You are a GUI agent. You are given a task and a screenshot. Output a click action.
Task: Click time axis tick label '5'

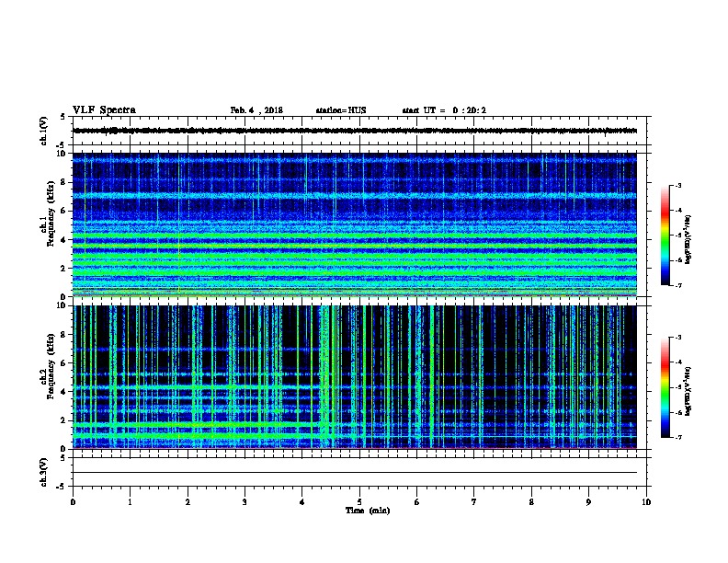(x=359, y=502)
